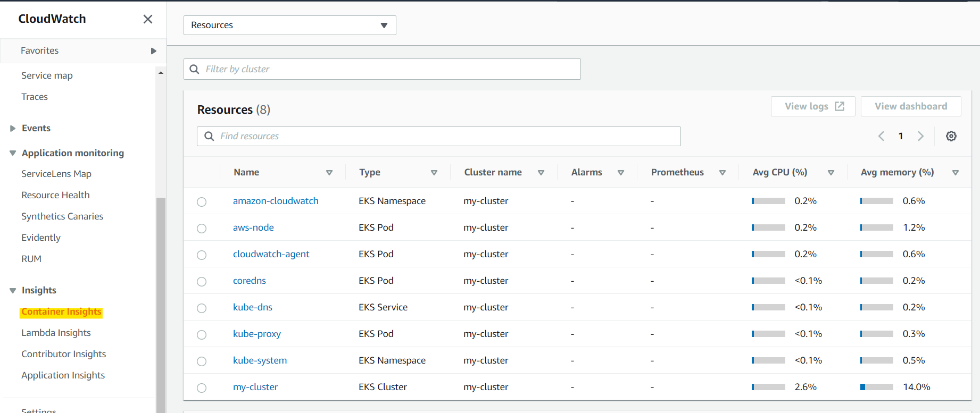Go to previous page of resources
This screenshot has width=980, height=413.
click(x=881, y=136)
